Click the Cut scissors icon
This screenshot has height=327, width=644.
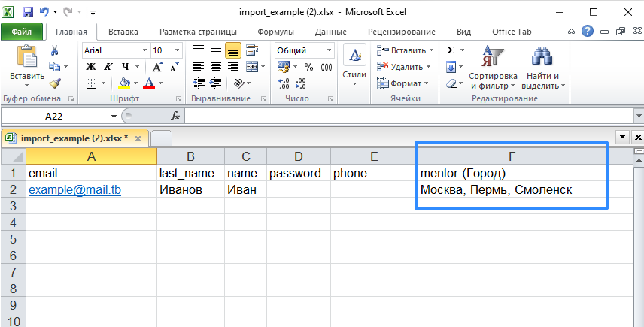click(x=54, y=50)
